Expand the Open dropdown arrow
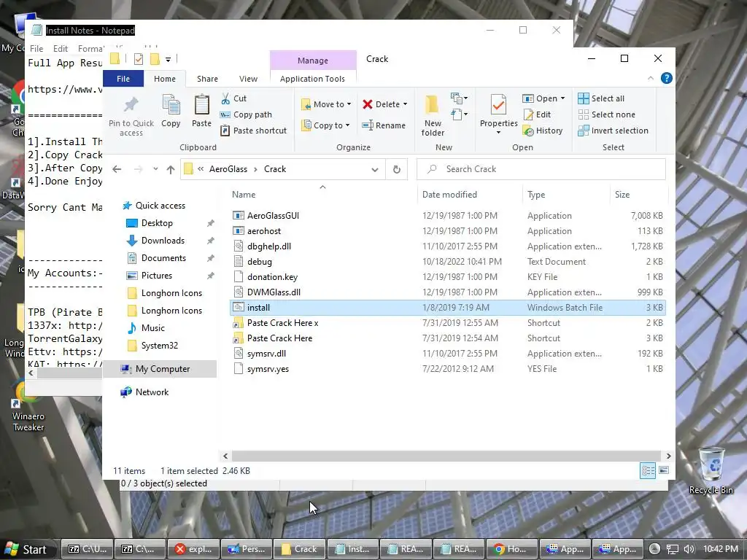The height and width of the screenshot is (560, 747). pyautogui.click(x=562, y=98)
